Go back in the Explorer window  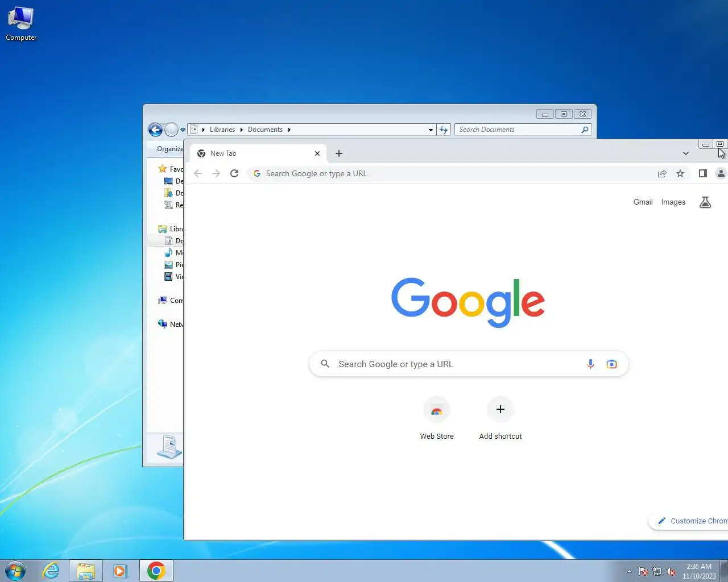155,130
